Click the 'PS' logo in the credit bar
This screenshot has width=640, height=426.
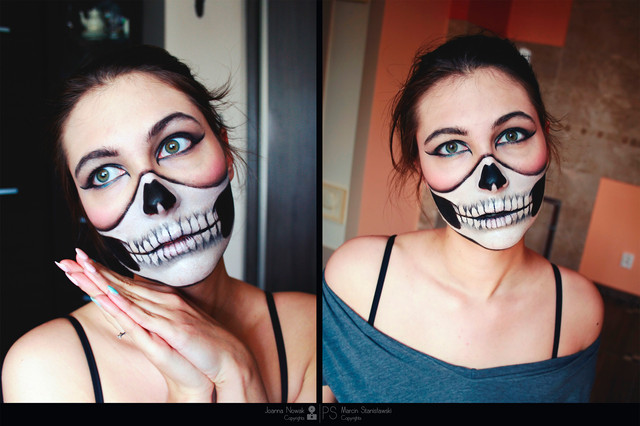[x=330, y=413]
